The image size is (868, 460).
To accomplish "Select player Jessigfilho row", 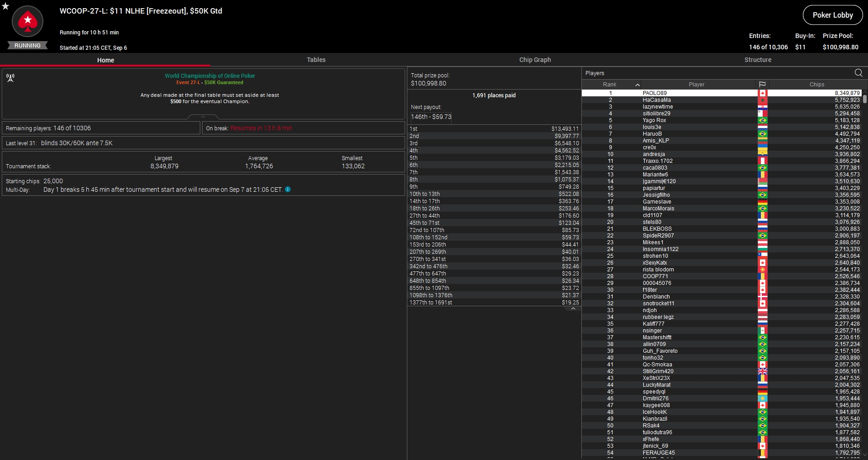I will (722, 195).
